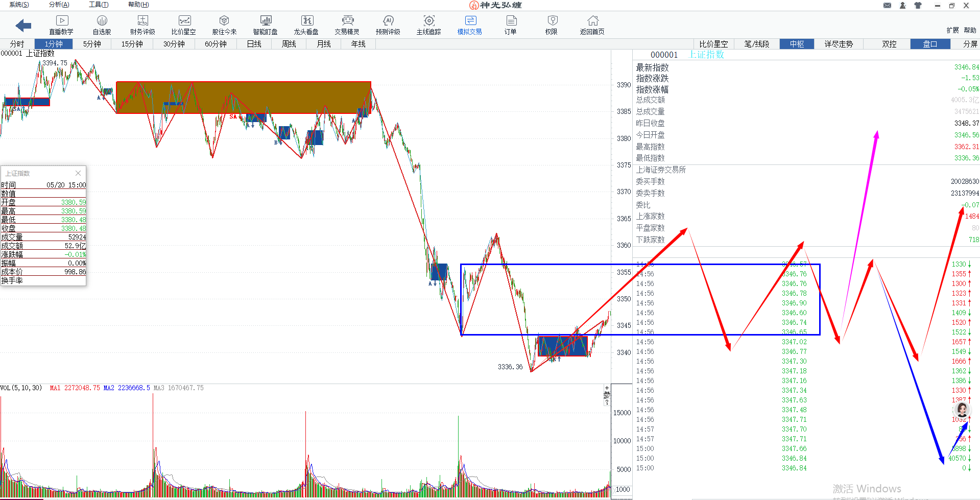Screen dimensions: 980x500
Task: Open 预测评级 AI prediction rating
Action: [388, 25]
